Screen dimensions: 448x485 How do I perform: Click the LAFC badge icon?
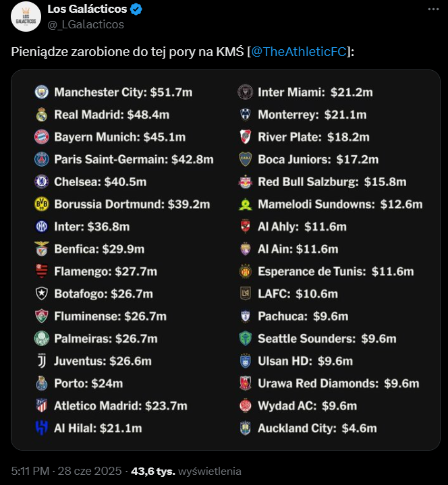[x=246, y=294]
